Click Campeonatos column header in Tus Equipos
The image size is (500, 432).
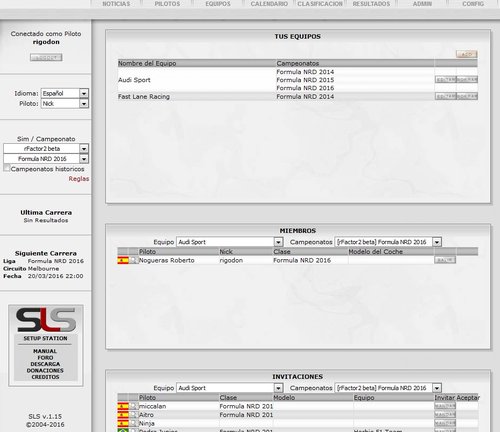[x=298, y=63]
